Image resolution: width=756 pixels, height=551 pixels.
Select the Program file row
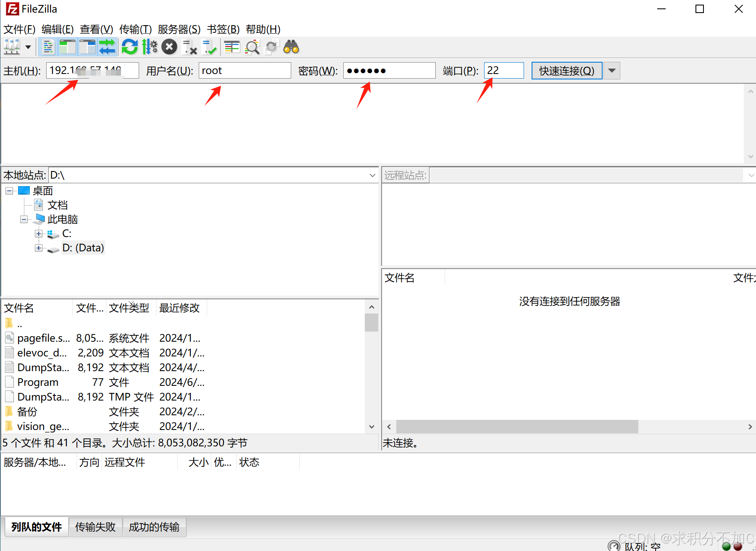[184, 382]
